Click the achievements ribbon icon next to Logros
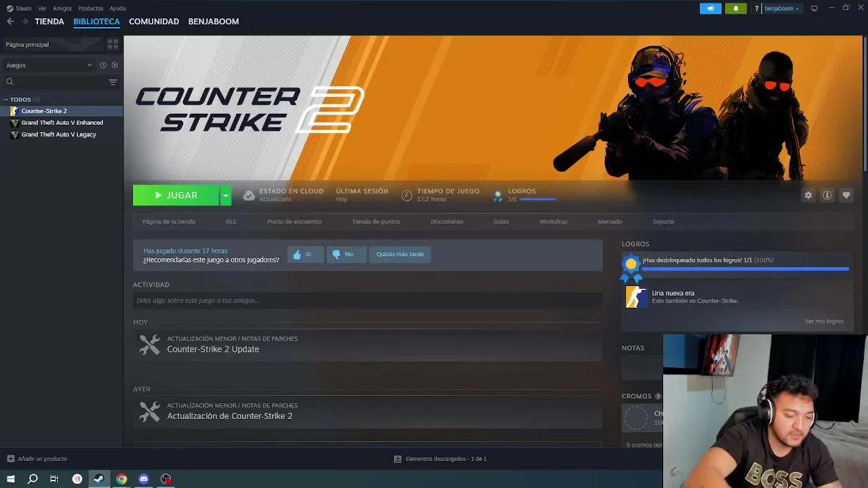The image size is (868, 488). (498, 195)
